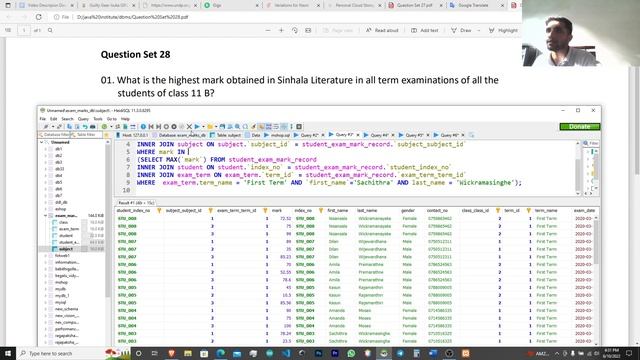Open the Help menu in HeidiSQL
This screenshot has width=640, height=360.
pos(125,119)
